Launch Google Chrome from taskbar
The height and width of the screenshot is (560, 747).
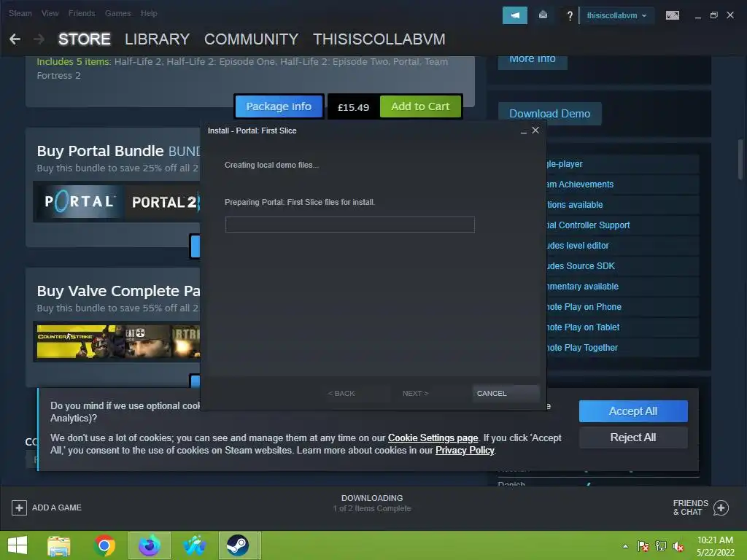pyautogui.click(x=104, y=545)
